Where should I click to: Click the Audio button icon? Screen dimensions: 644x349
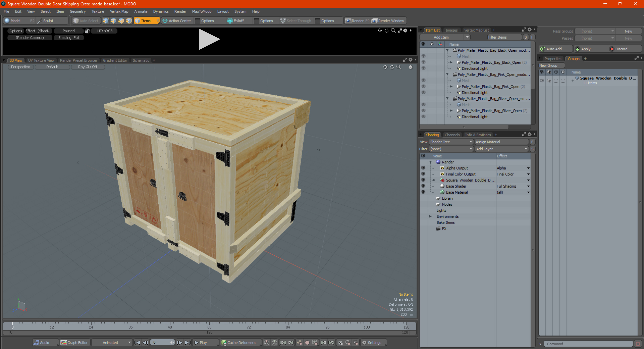[x=36, y=343]
